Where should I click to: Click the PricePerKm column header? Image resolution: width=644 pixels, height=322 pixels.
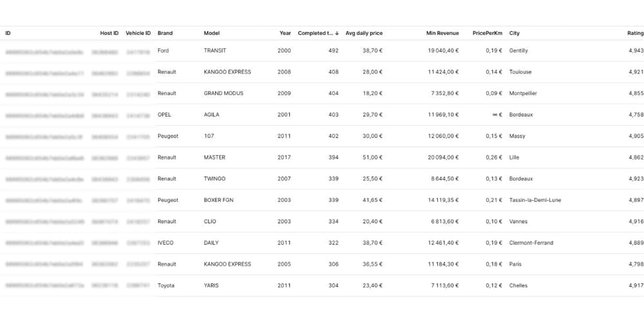pos(488,33)
